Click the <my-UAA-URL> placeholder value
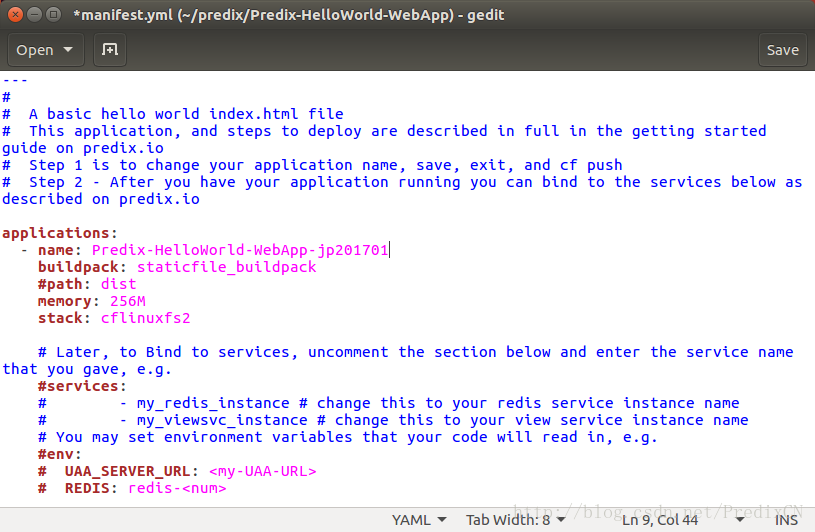The height and width of the screenshot is (532, 815). click(262, 471)
